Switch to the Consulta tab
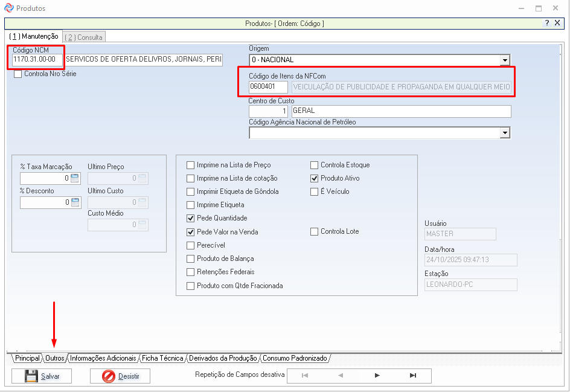 84,37
